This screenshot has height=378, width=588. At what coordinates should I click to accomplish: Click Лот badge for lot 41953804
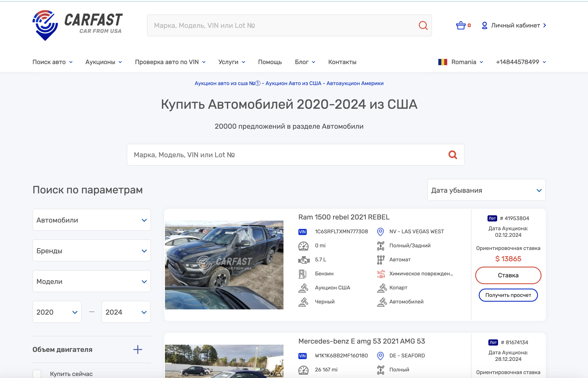pyautogui.click(x=492, y=218)
